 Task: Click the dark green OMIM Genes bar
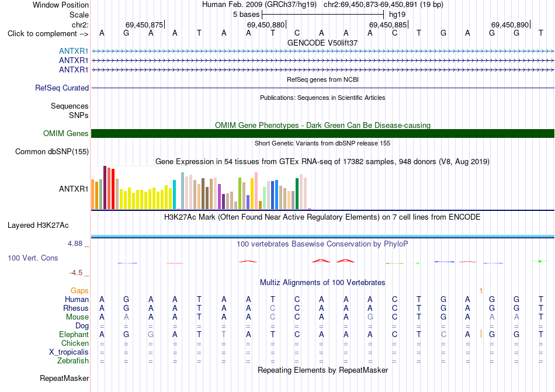tap(322, 133)
